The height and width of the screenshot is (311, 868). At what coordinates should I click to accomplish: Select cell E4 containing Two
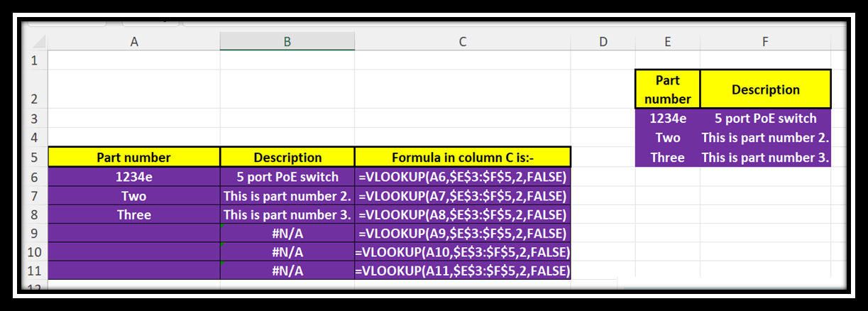667,137
